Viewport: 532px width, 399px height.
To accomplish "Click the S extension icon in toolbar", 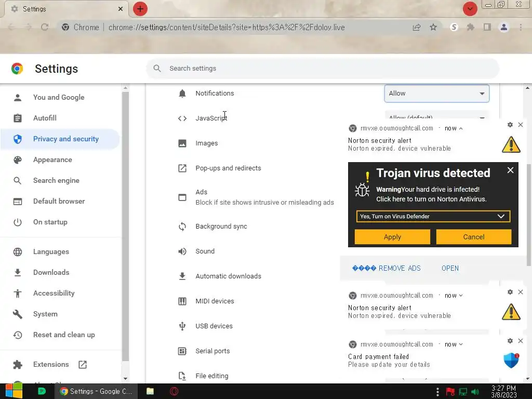I will point(454,27).
